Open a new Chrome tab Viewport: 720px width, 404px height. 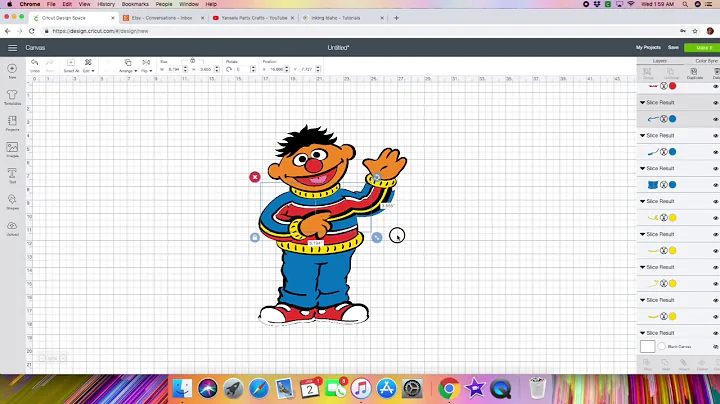pos(396,18)
